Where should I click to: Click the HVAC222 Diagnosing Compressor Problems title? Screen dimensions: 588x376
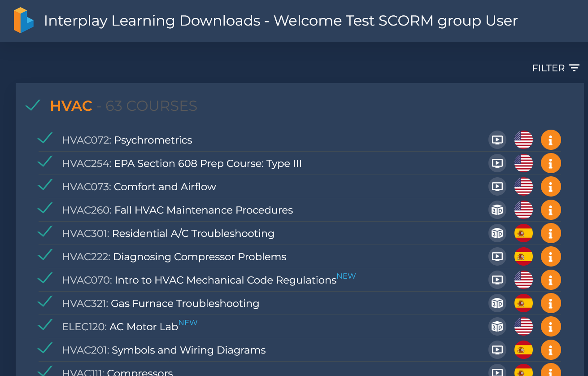(x=174, y=257)
